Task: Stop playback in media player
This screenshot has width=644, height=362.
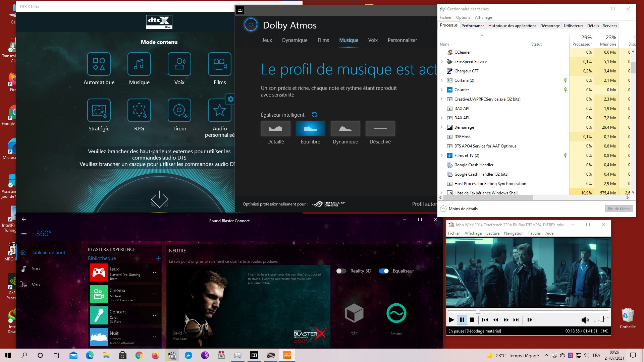Action: click(472, 320)
